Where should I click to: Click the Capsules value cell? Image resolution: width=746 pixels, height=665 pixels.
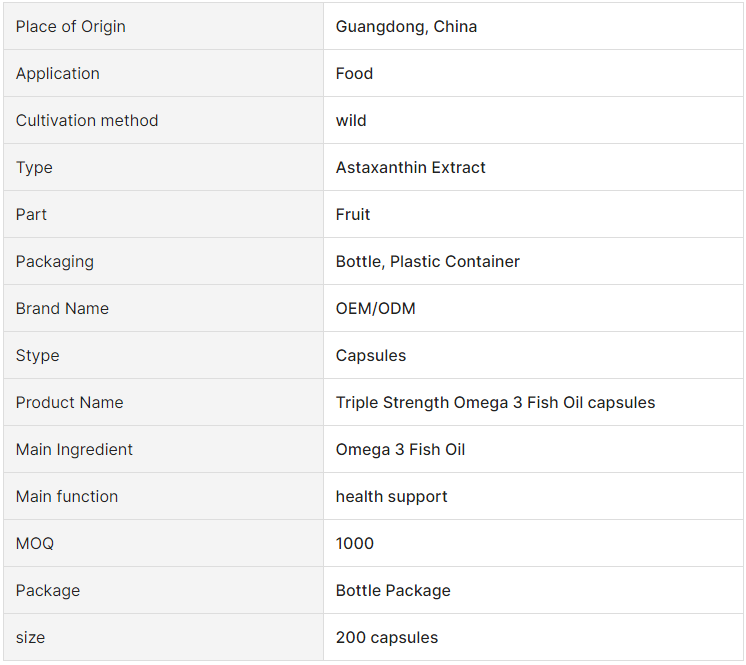pos(533,355)
